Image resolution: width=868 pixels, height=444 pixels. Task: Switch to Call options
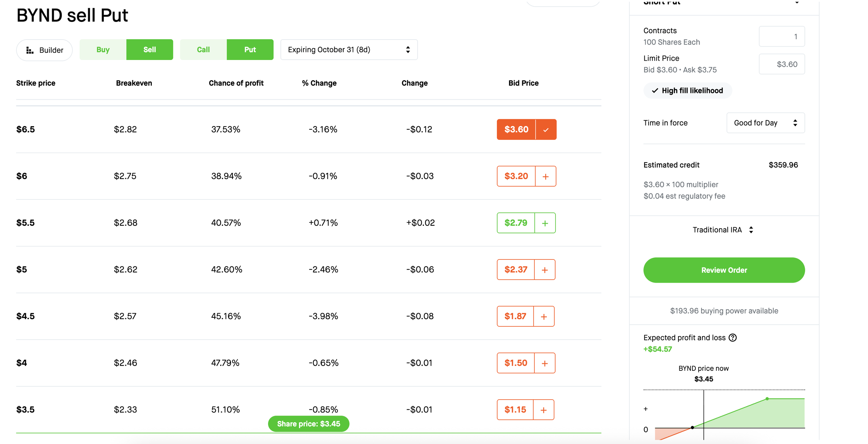pos(203,50)
